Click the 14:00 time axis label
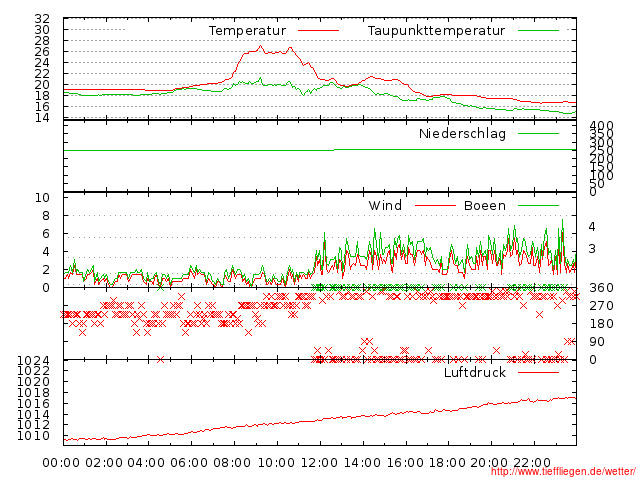The height and width of the screenshot is (480, 640). (x=362, y=462)
